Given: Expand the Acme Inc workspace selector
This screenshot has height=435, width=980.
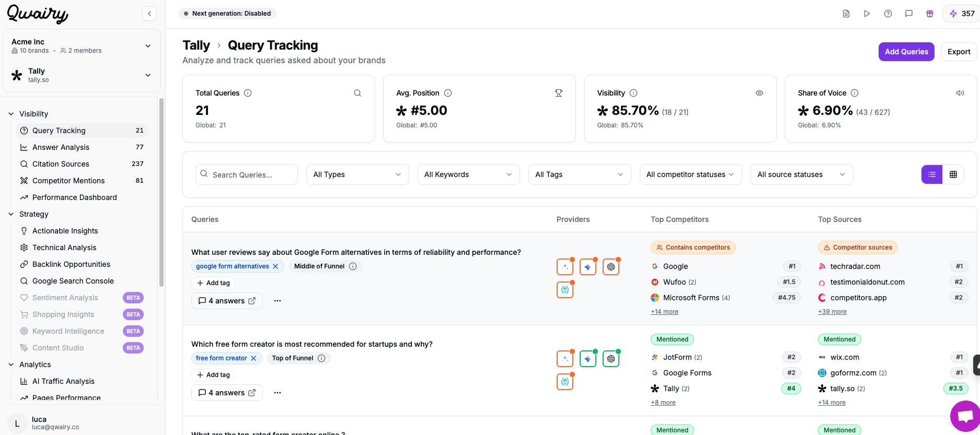Looking at the screenshot, I should pyautogui.click(x=82, y=46).
